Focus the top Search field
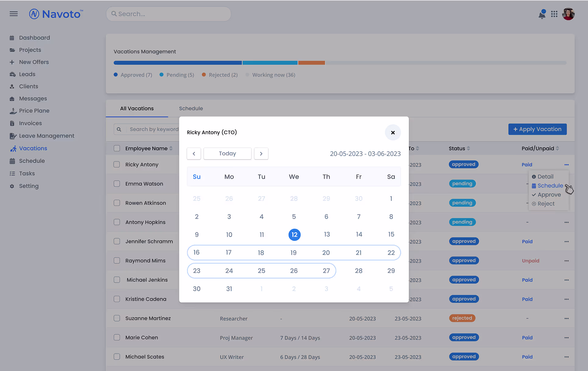Image resolution: width=588 pixels, height=371 pixels. pos(168,14)
